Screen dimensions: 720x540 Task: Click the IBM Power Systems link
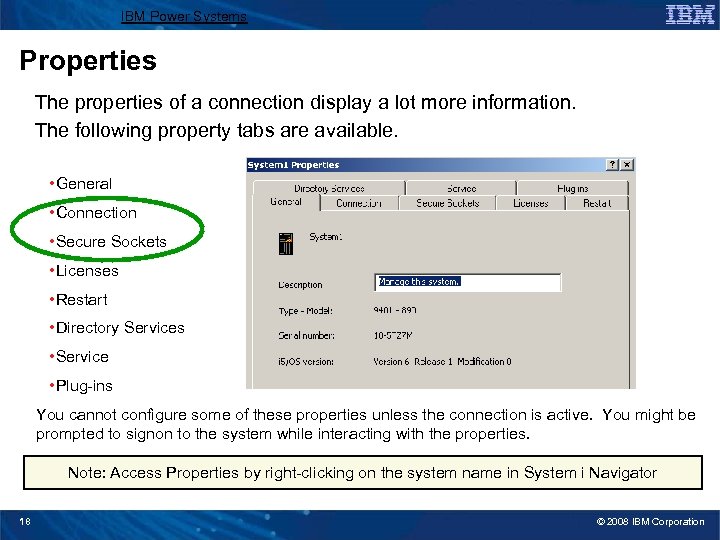point(184,17)
